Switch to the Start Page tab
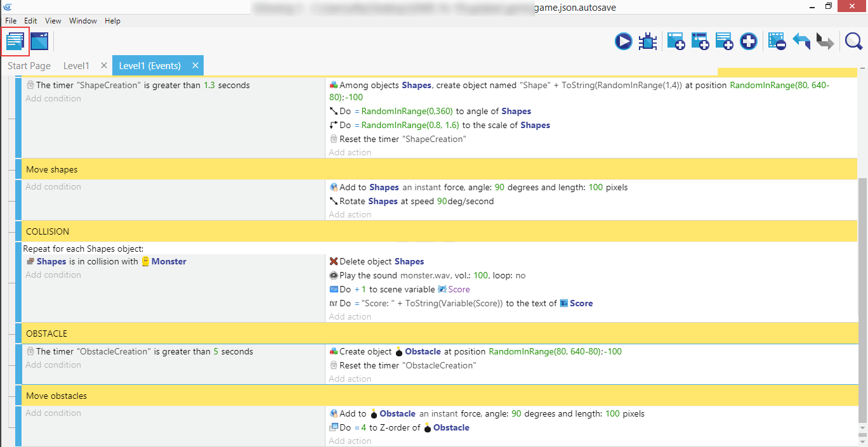This screenshot has height=447, width=868. [29, 66]
